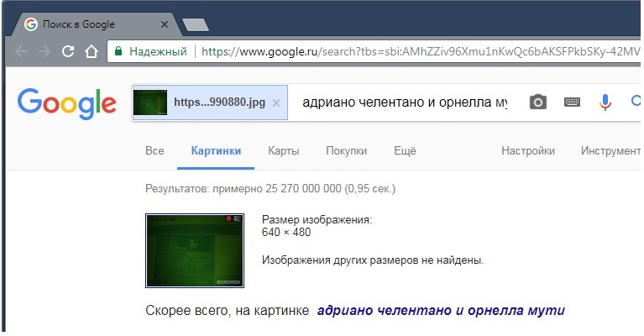Click the 'Размер изображения:' label
Image resolution: width=644 pixels, height=336 pixels.
click(x=317, y=220)
